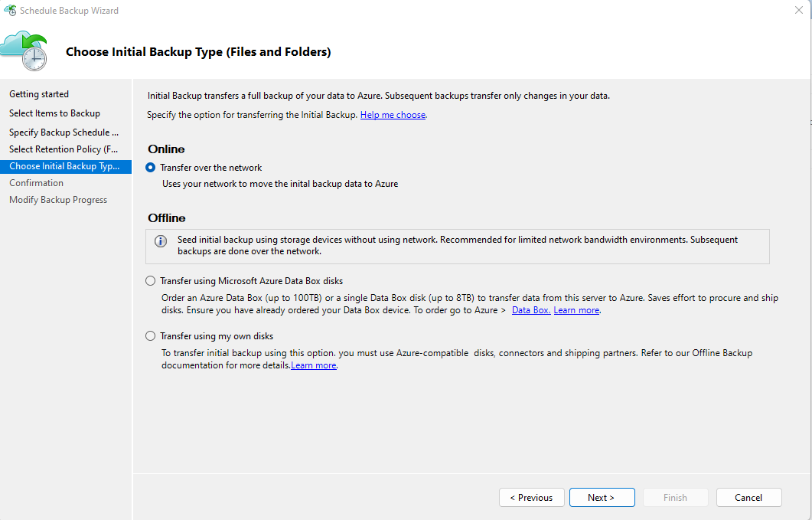This screenshot has height=520, width=812.
Task: Click the info icon in the Offline section
Action: [x=161, y=241]
